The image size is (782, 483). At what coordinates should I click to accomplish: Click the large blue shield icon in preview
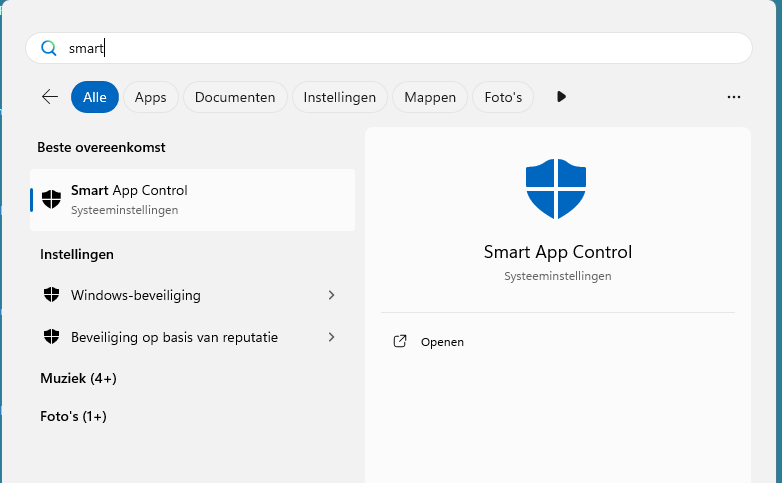(556, 189)
